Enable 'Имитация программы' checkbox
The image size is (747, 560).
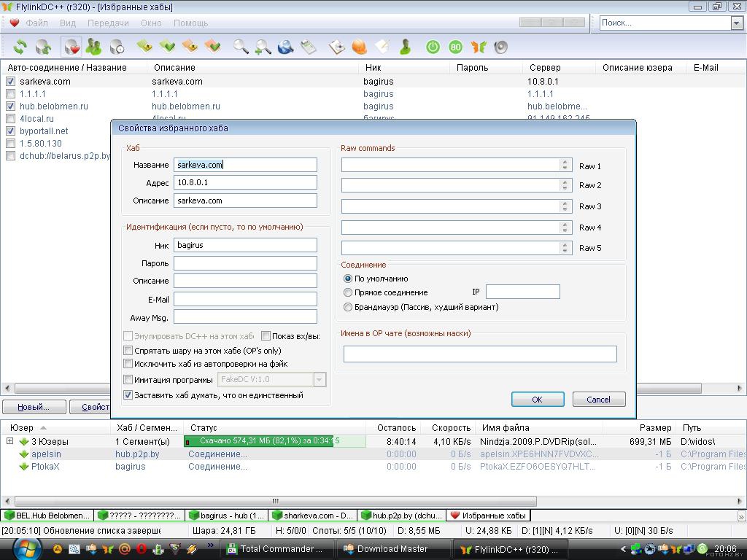tap(128, 379)
